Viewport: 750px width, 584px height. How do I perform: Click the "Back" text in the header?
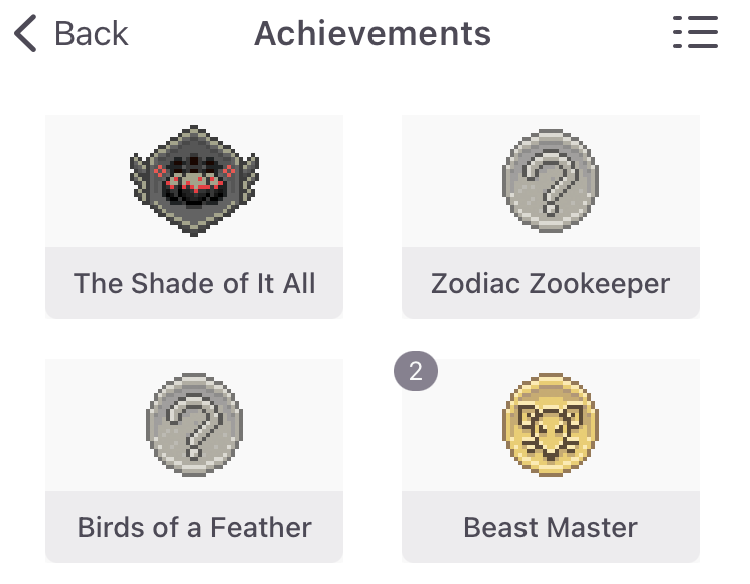tap(91, 34)
